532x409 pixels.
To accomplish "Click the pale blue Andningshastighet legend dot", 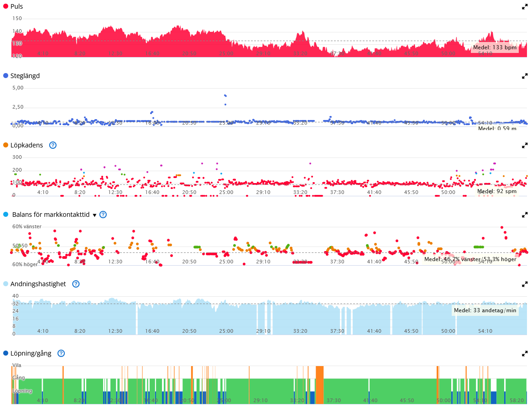I will (x=5, y=284).
